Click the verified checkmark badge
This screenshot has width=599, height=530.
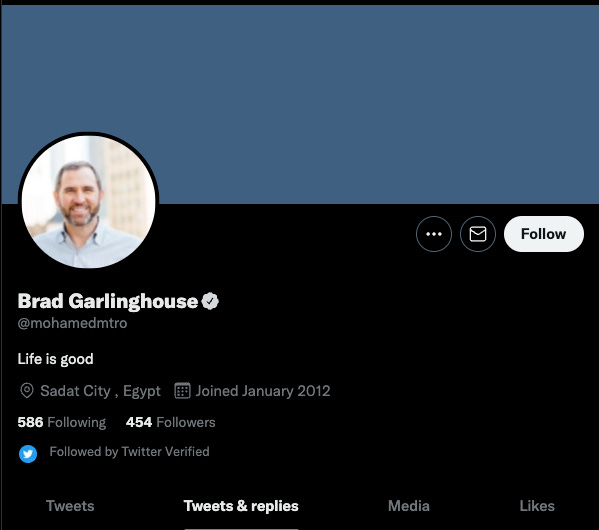point(210,301)
